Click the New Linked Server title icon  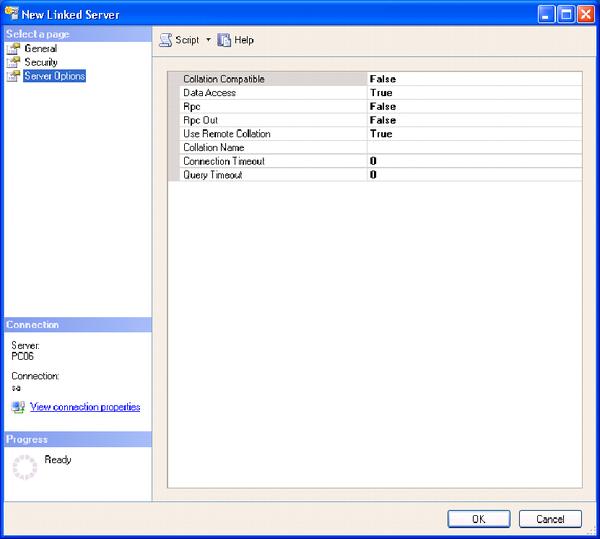click(14, 14)
